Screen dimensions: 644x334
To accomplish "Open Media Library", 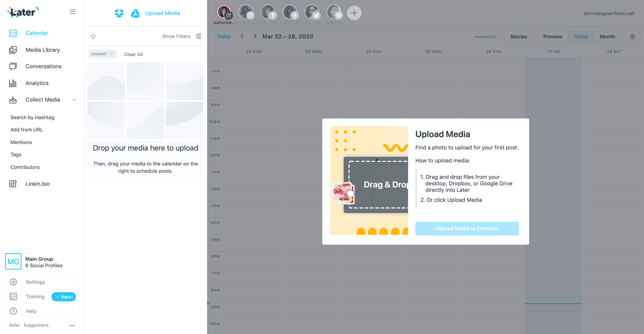I will [42, 50].
